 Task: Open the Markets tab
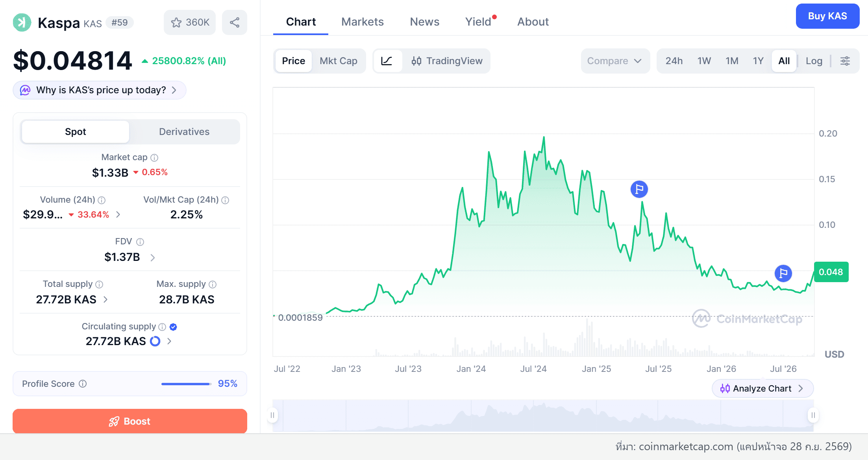[363, 22]
